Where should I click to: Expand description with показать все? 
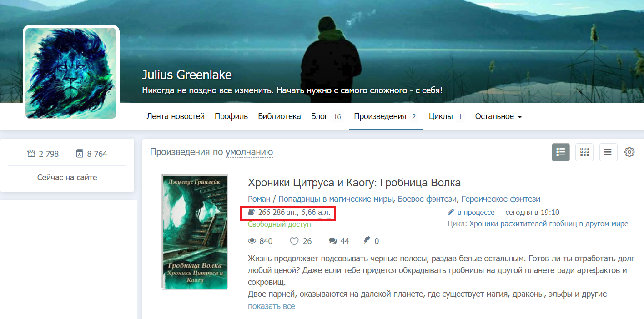click(272, 306)
